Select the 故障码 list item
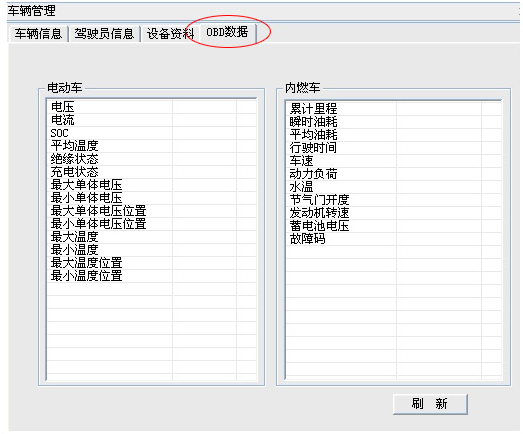Screen dimensions: 523x434 point(394,239)
